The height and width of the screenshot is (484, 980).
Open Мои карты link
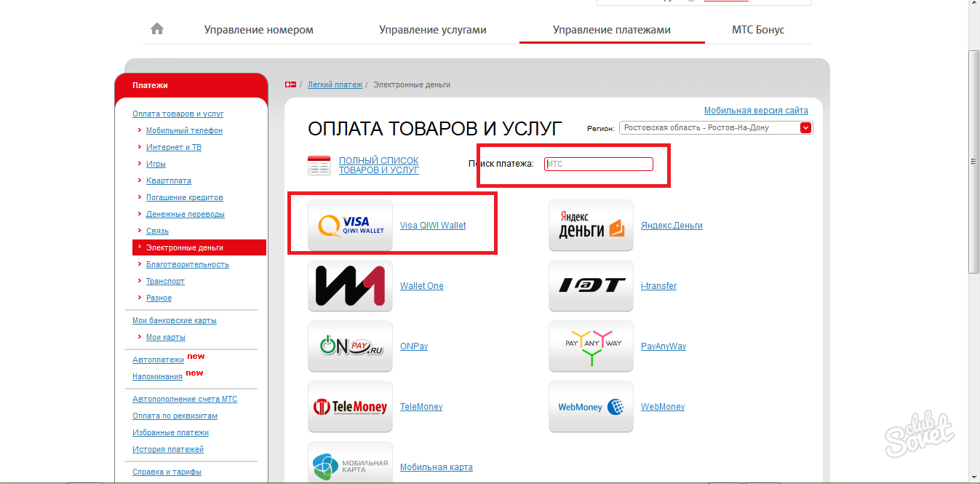coord(166,337)
